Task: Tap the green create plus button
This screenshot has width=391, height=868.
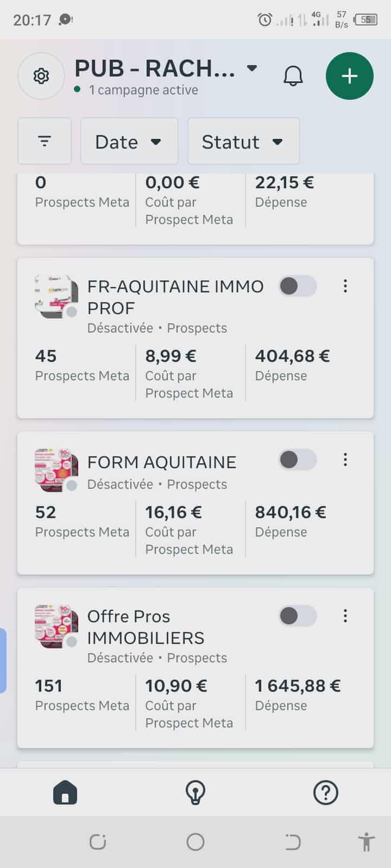Action: coord(349,76)
